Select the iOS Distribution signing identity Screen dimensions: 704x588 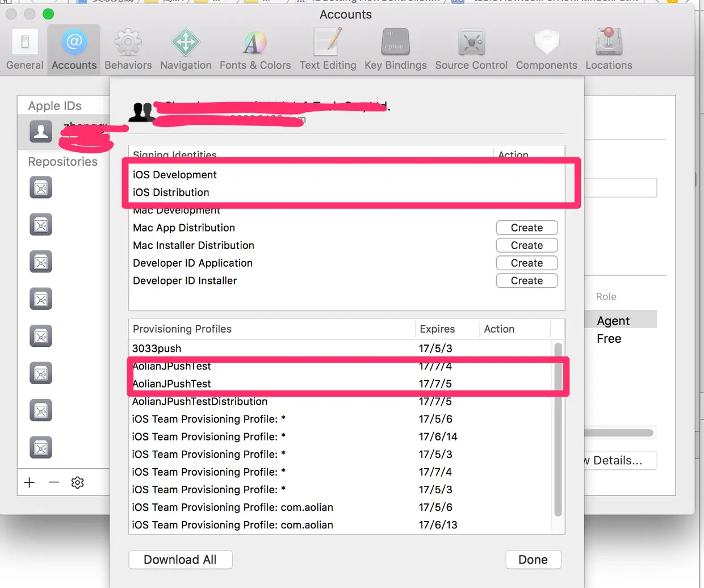pyautogui.click(x=346, y=192)
